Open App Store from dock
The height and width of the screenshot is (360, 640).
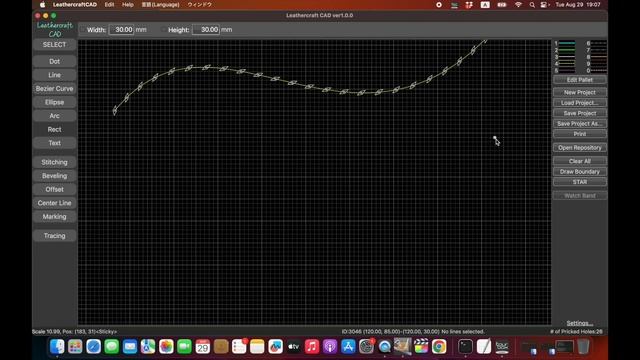(348, 347)
